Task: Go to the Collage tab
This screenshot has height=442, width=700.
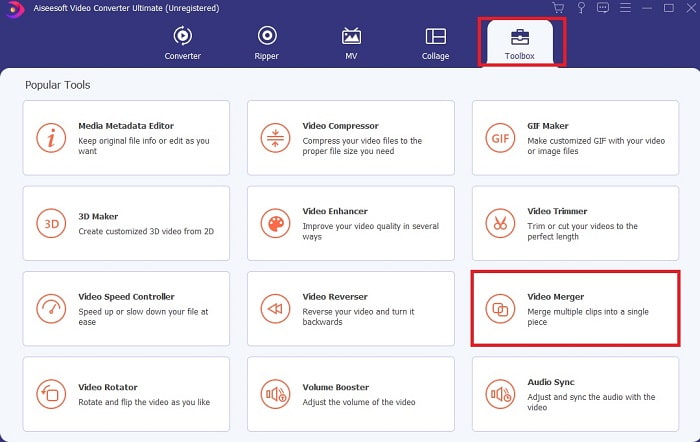Action: (x=435, y=43)
